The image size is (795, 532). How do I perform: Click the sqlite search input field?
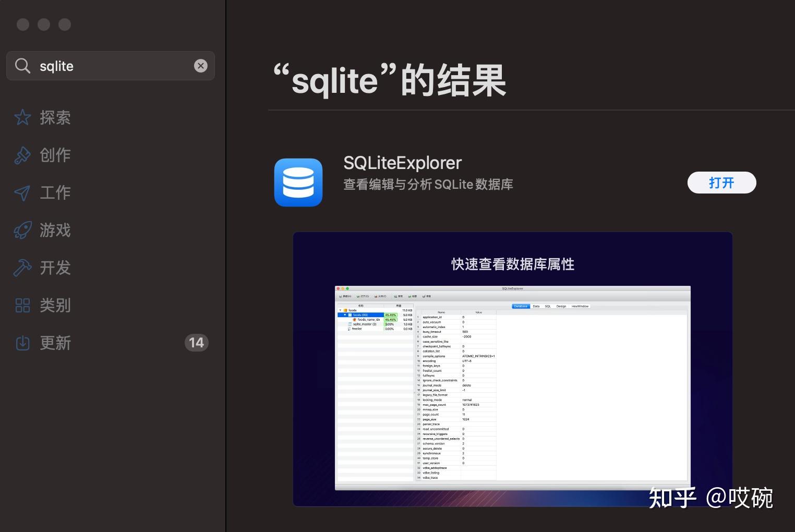coord(110,66)
